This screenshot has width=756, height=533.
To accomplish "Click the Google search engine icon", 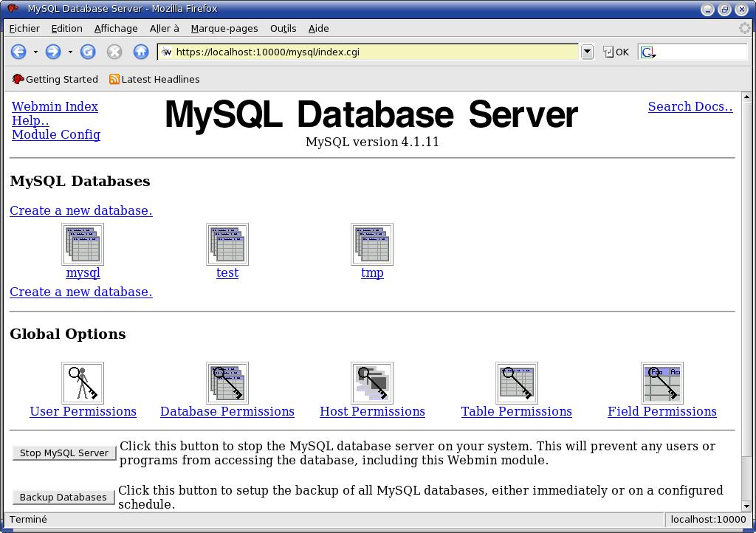I will (648, 52).
